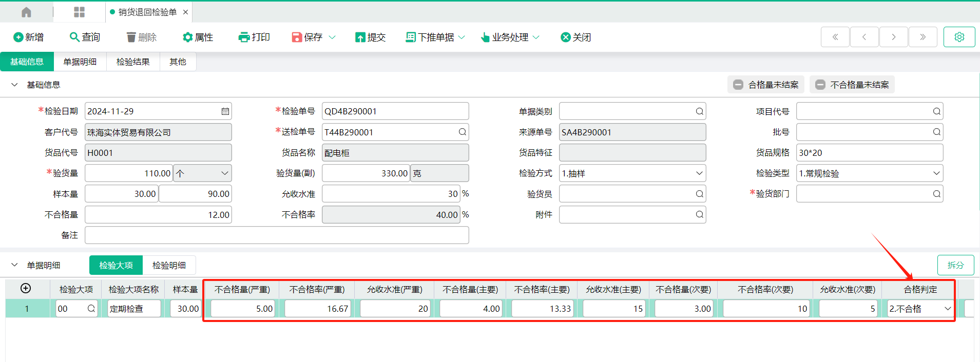
Task: Switch to the 检验结果 tab
Action: (x=133, y=62)
